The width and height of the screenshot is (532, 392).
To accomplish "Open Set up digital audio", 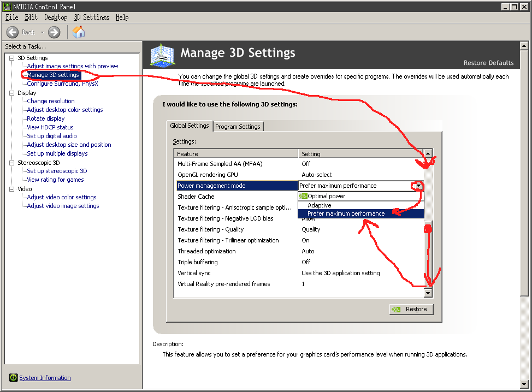I will (x=52, y=136).
